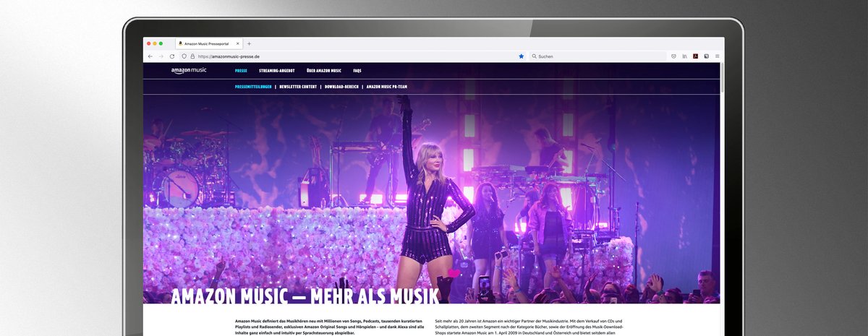Go to AMAZON MUSIC PR-TEAM page

point(387,87)
